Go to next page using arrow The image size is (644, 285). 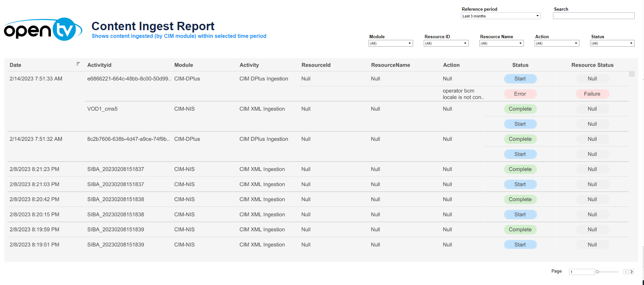pos(632,272)
